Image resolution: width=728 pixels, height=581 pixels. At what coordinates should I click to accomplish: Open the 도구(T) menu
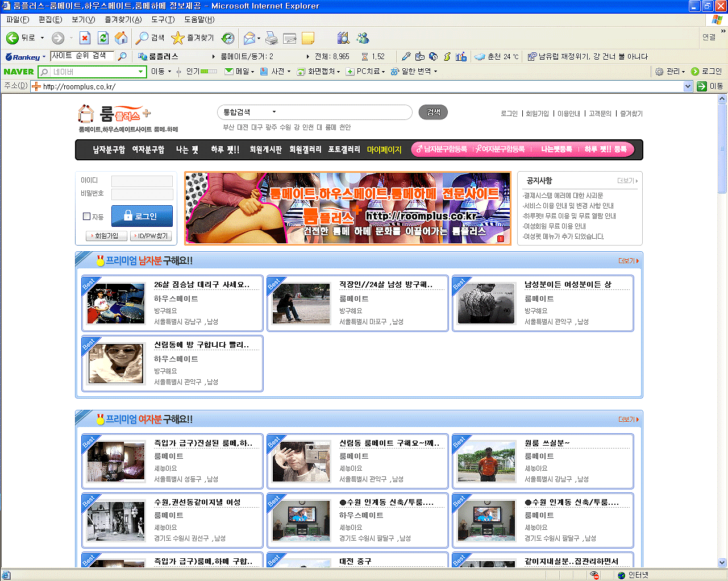[163, 19]
